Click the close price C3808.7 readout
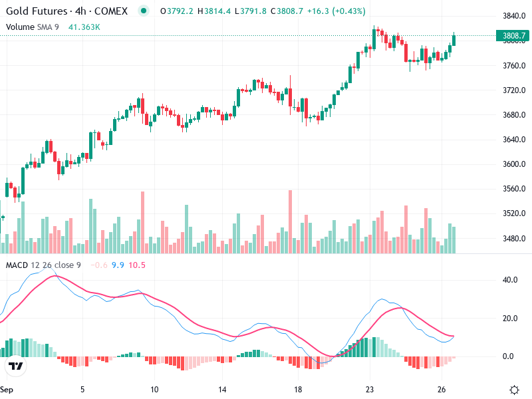532x399 pixels. 271,11
